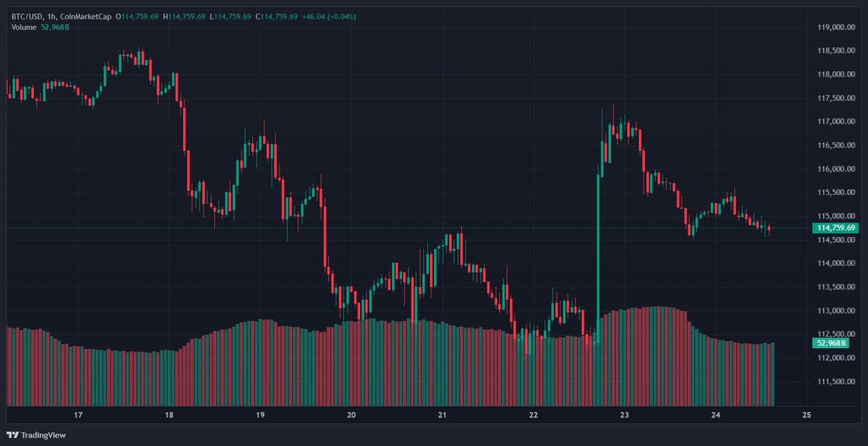
Task: Click the opening price value in legend
Action: coord(140,16)
